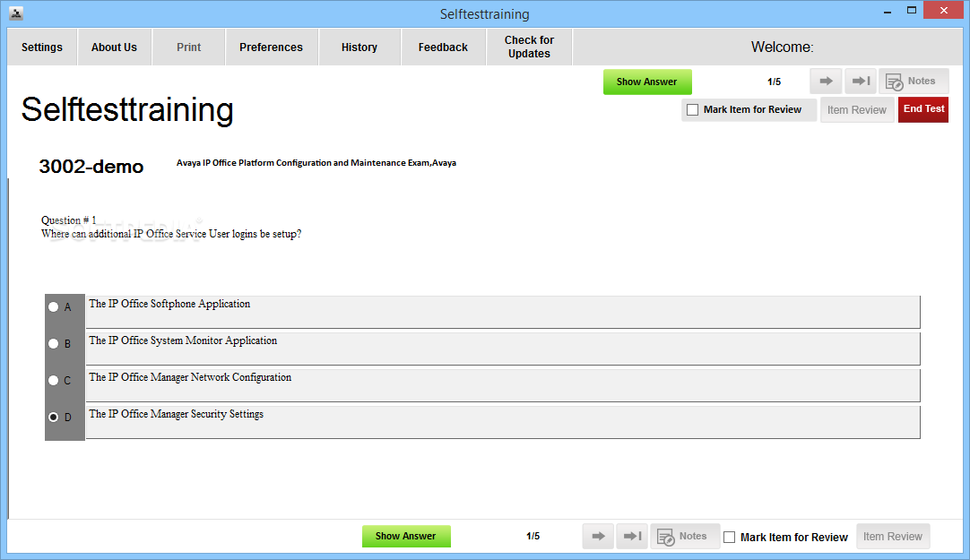The width and height of the screenshot is (970, 560).
Task: Select answer option A radio button
Action: click(x=54, y=307)
